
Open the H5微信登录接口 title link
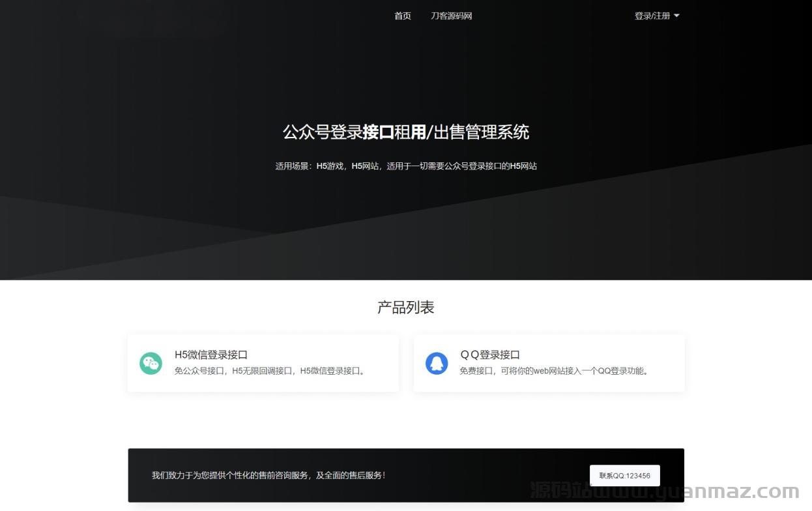211,355
